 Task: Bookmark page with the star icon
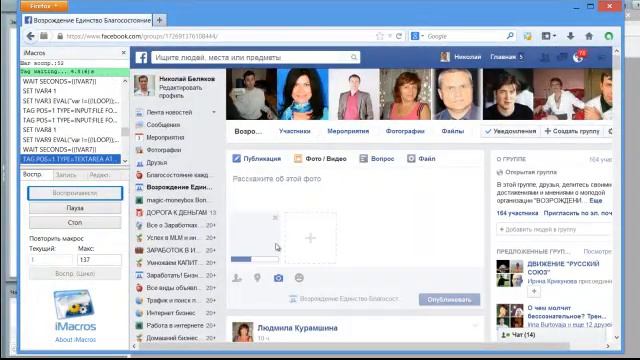point(380,36)
